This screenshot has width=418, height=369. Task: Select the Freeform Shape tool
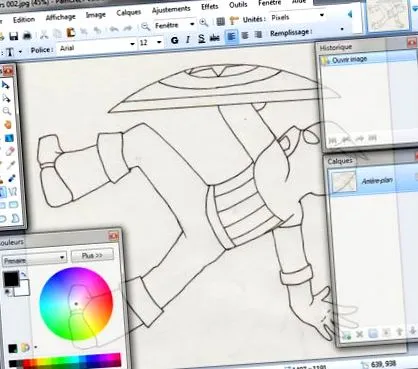(15, 218)
